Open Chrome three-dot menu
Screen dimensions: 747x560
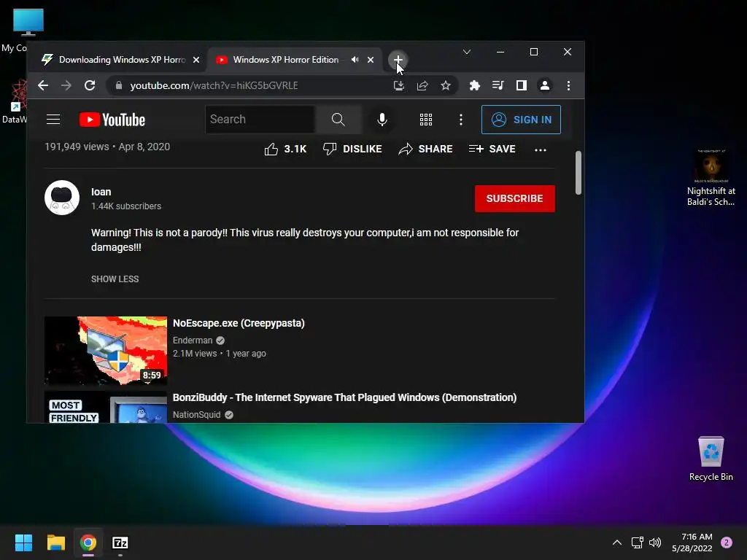pos(568,86)
